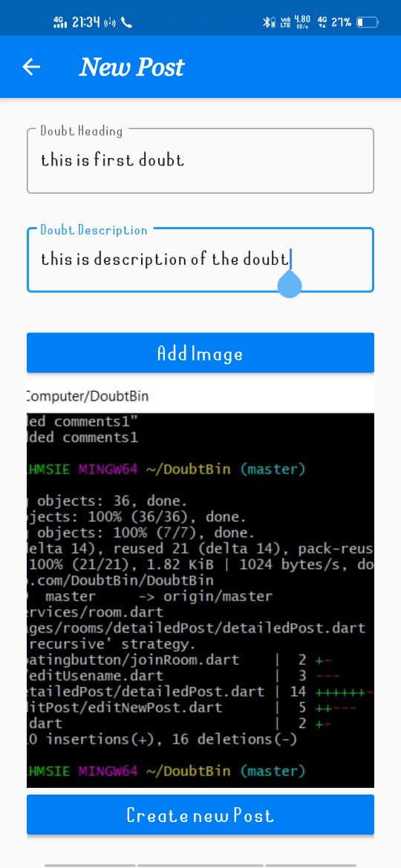Tap the phone call status icon
Image resolution: width=401 pixels, height=868 pixels.
click(x=127, y=23)
